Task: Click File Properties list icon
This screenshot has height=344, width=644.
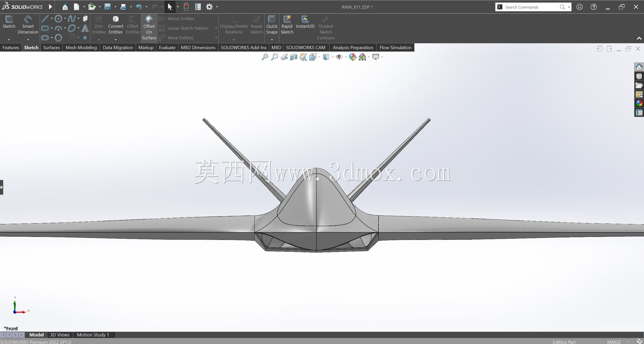Action: coord(198,7)
